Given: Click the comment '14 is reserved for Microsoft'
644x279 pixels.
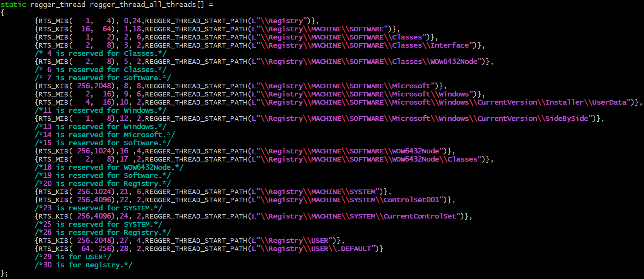Looking at the screenshot, I should coord(105,135).
